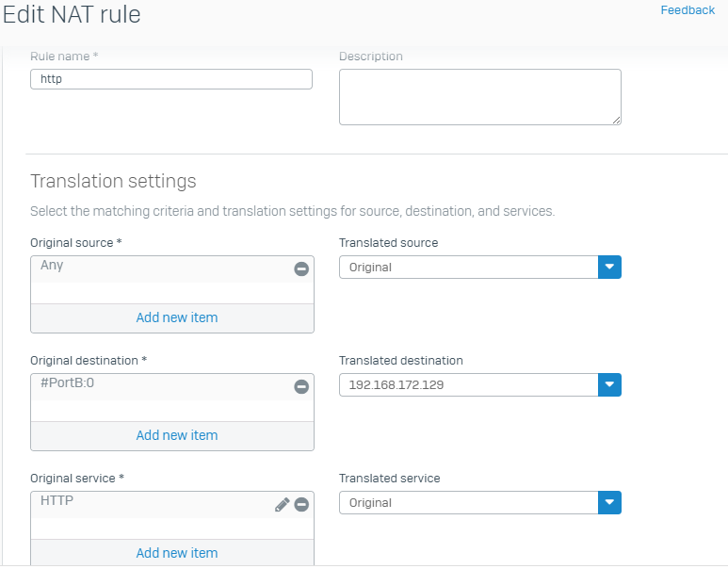Add new item to Original source
The height and width of the screenshot is (569, 728).
(177, 317)
